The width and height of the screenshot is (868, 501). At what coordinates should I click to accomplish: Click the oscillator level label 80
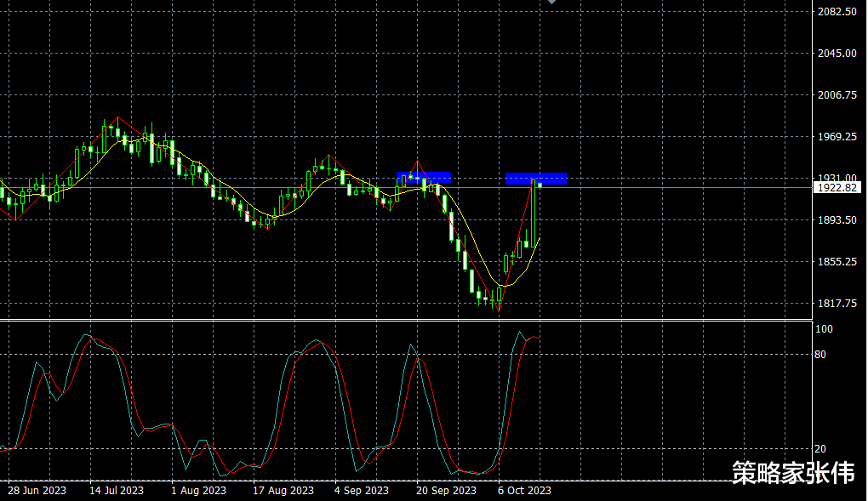(820, 355)
